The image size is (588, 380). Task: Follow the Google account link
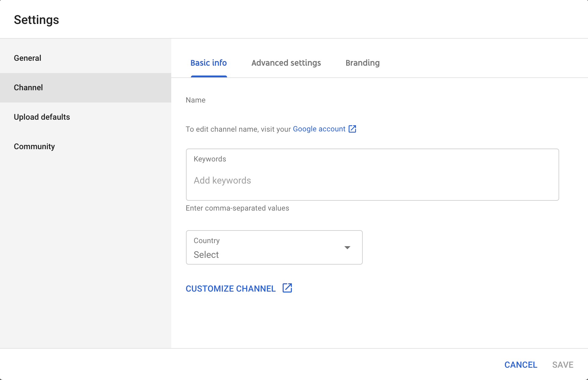pyautogui.click(x=319, y=129)
